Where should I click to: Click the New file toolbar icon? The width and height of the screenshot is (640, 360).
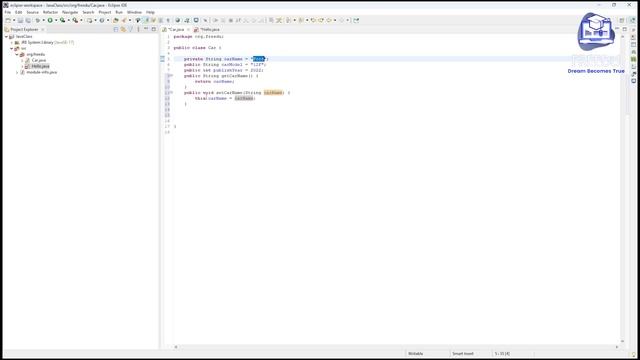click(x=8, y=20)
